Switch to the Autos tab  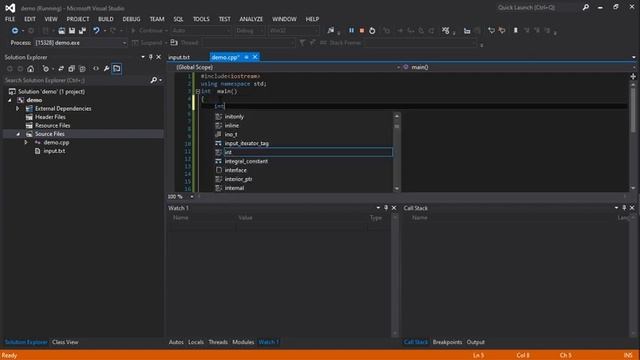tap(176, 342)
